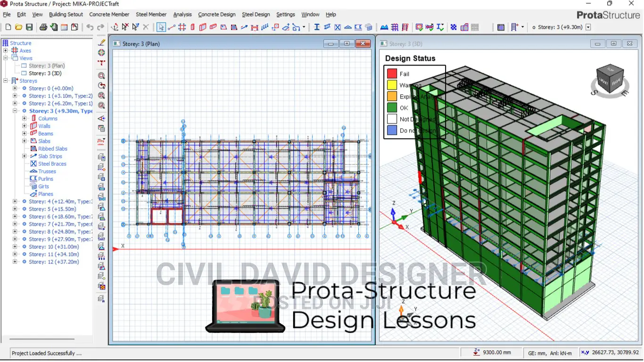Click the Undo arrow icon
644x362 pixels.
[x=90, y=27]
